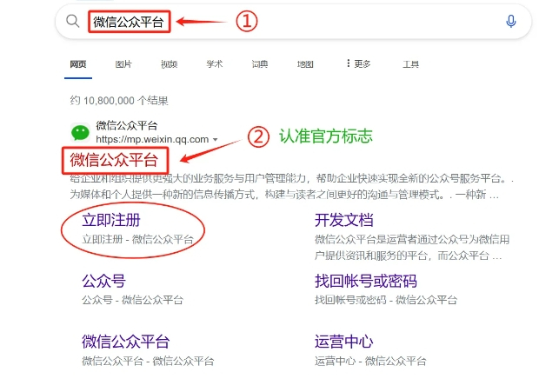The width and height of the screenshot is (559, 392).
Task: Click the snippet 运营中心 - 微信公众平台
Action: click(x=370, y=361)
